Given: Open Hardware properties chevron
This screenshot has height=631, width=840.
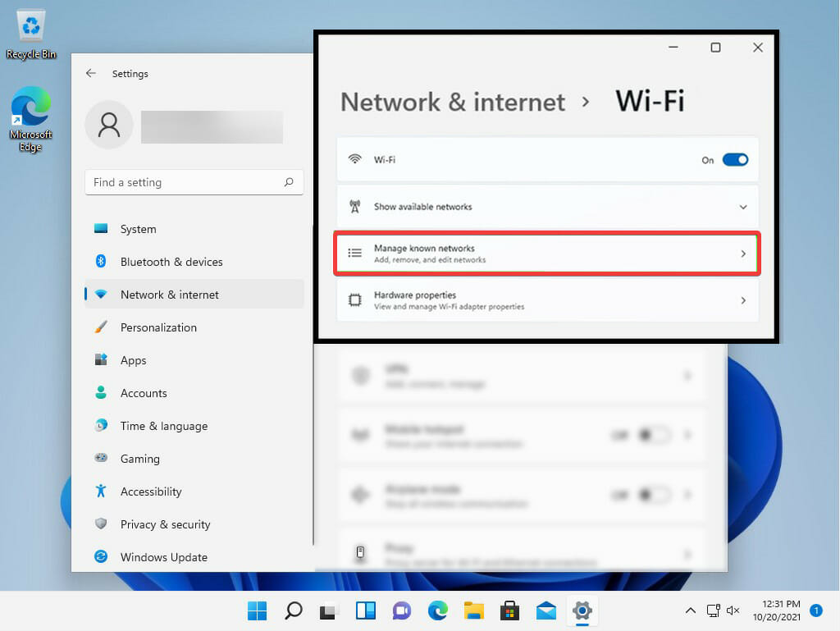Looking at the screenshot, I should click(x=743, y=300).
